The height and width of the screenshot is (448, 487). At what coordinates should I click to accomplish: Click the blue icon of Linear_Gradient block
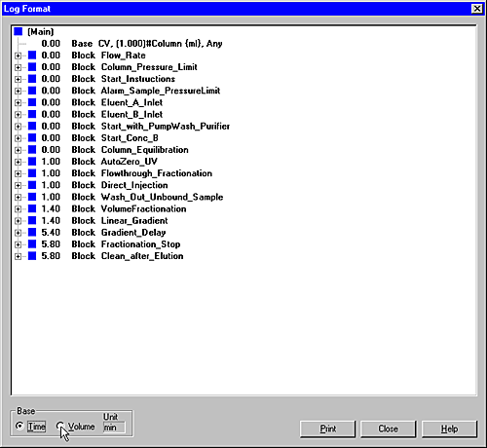(x=32, y=221)
